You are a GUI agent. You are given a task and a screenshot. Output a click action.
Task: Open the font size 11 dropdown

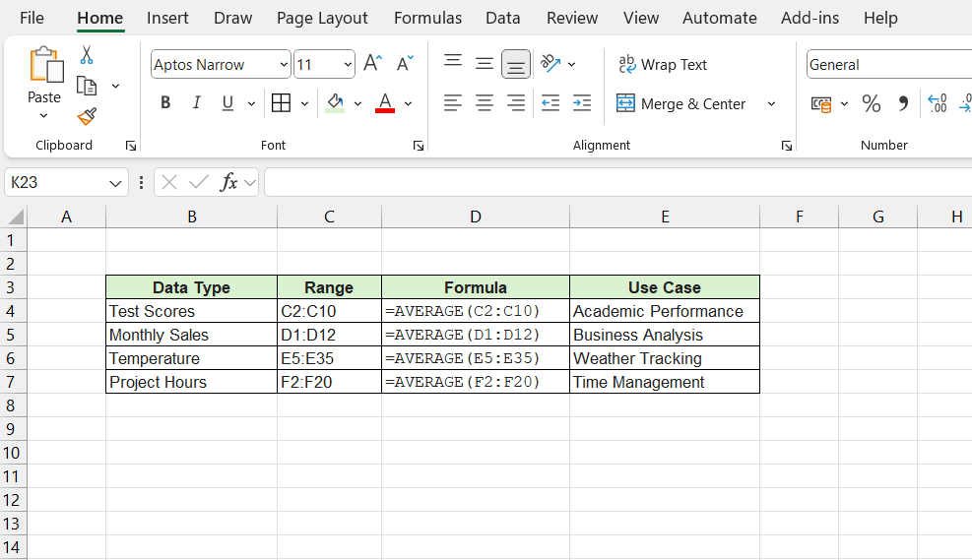(x=347, y=64)
